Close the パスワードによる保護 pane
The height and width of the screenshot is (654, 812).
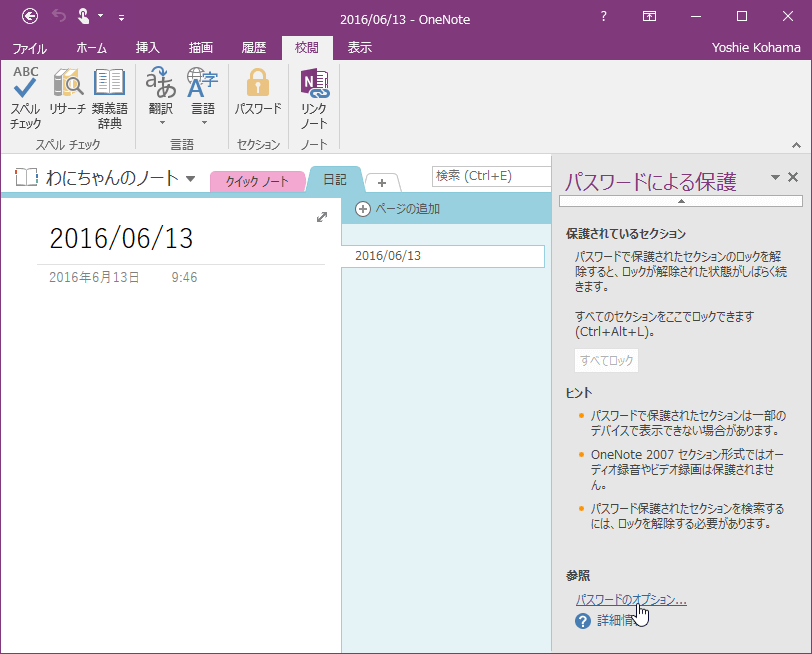pos(793,177)
